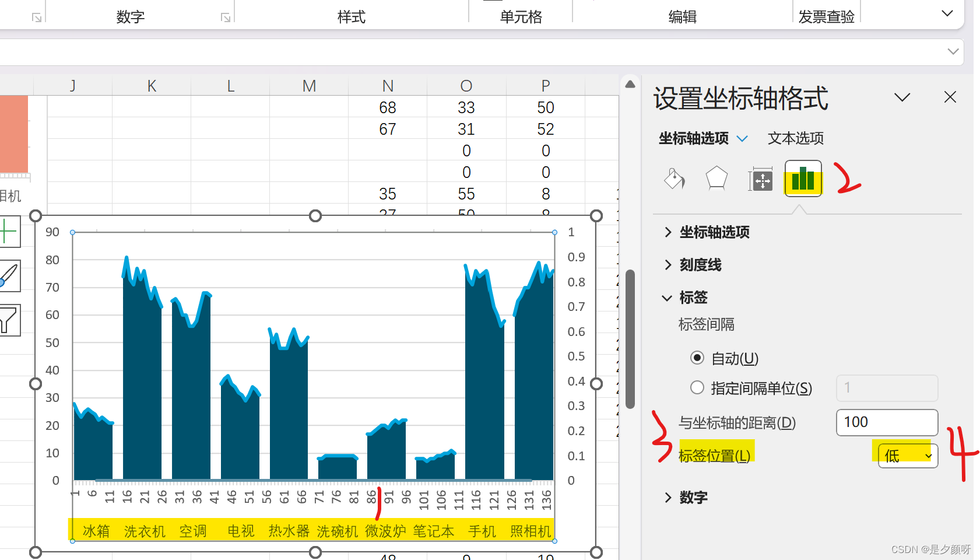The image size is (980, 560).
Task: Click the chart top-middle resize handle
Action: [x=315, y=216]
